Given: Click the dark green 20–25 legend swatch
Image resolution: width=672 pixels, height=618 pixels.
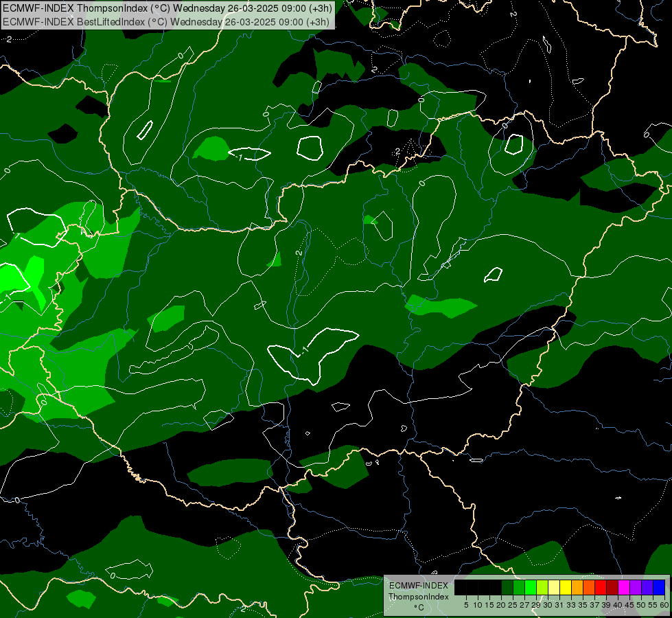Looking at the screenshot, I should click(507, 587).
